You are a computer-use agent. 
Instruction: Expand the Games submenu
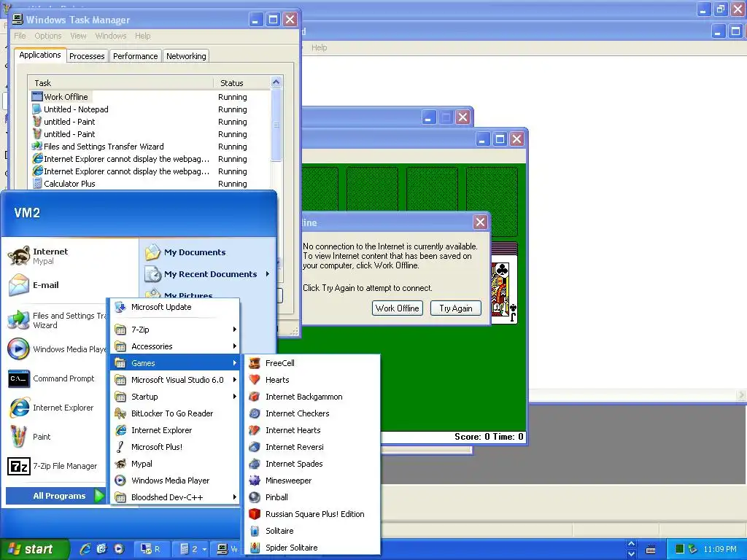[174, 363]
